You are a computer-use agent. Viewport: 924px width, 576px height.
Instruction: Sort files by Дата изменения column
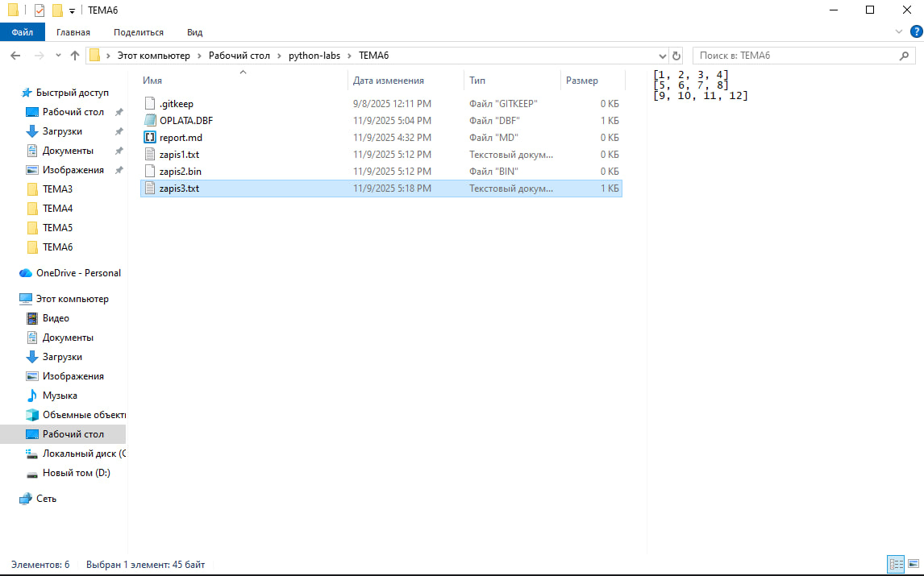[389, 81]
